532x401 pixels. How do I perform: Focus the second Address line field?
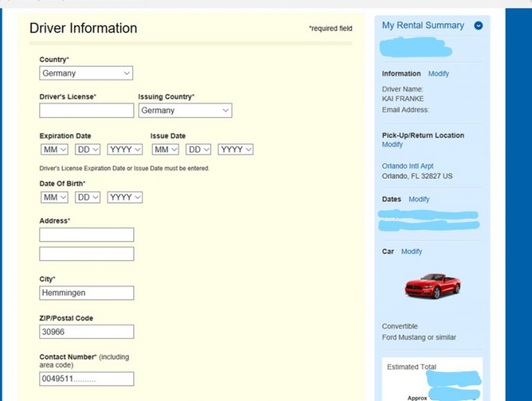point(87,253)
